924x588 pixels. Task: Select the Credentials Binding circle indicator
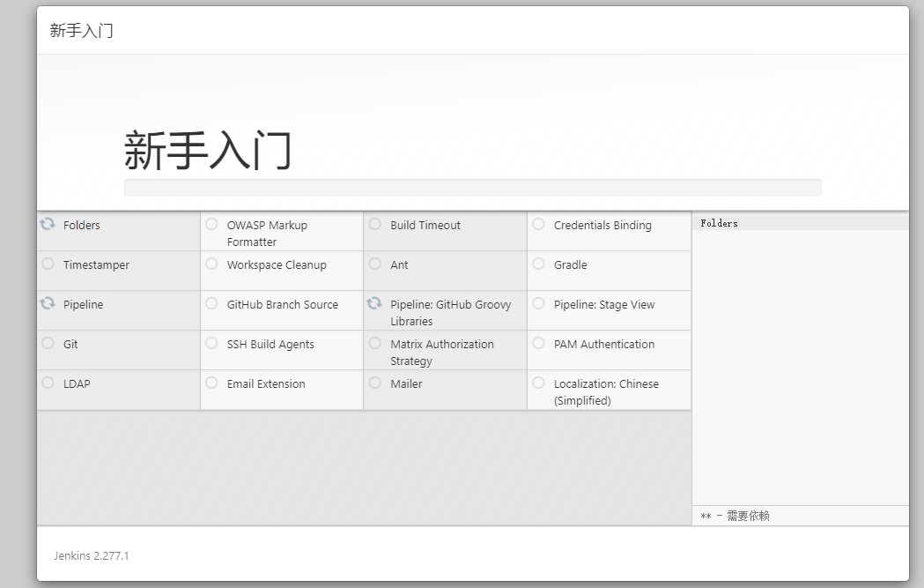pyautogui.click(x=538, y=224)
